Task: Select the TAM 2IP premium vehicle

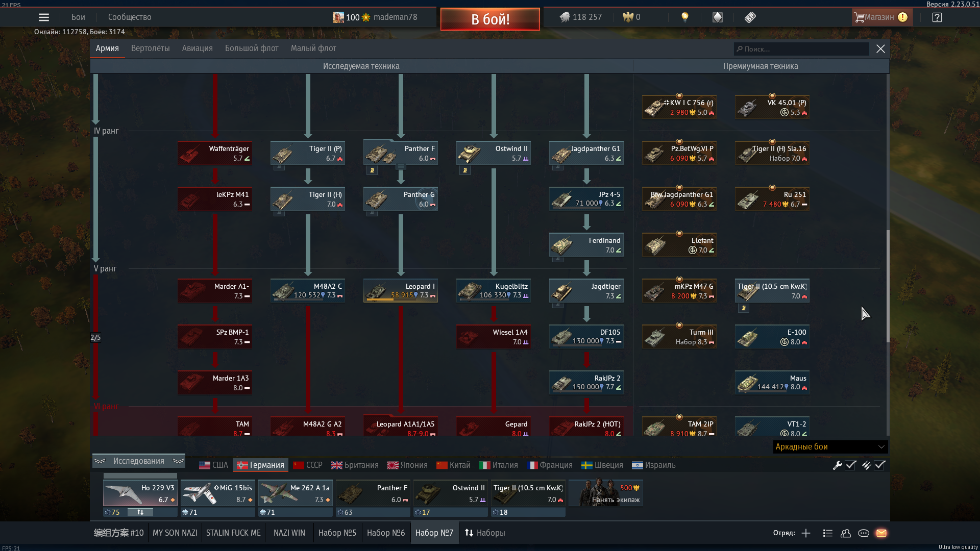Action: (679, 427)
